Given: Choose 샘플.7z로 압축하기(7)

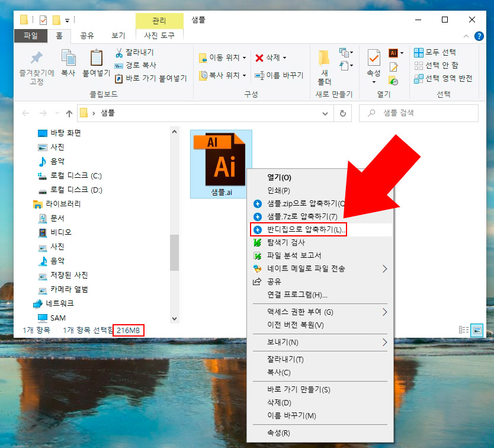Looking at the screenshot, I should [x=302, y=216].
